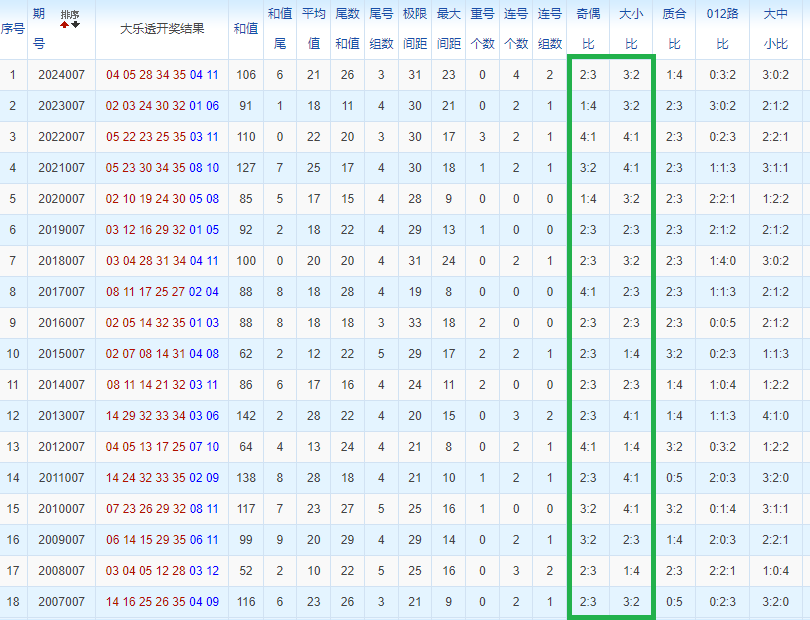Select the 和值 column header
This screenshot has width=810, height=620.
coord(245,28)
